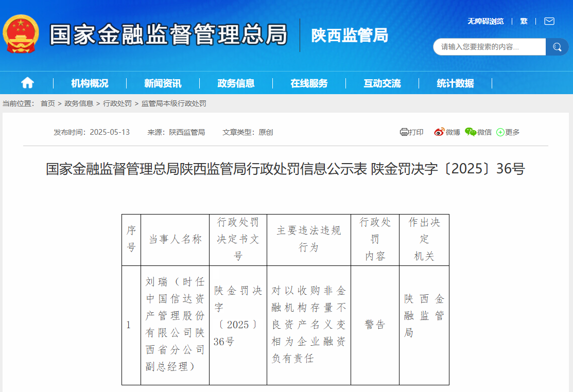
Task: Click the 作出决定机关 table header
Action: click(x=424, y=240)
